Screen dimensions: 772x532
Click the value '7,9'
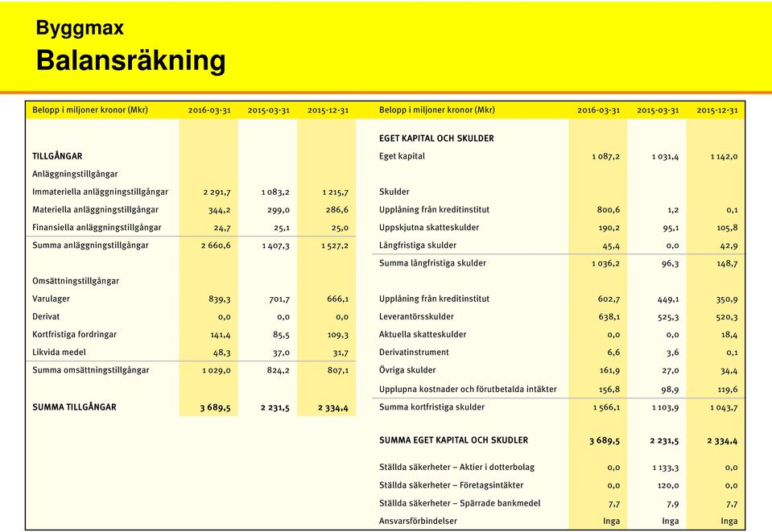click(672, 504)
